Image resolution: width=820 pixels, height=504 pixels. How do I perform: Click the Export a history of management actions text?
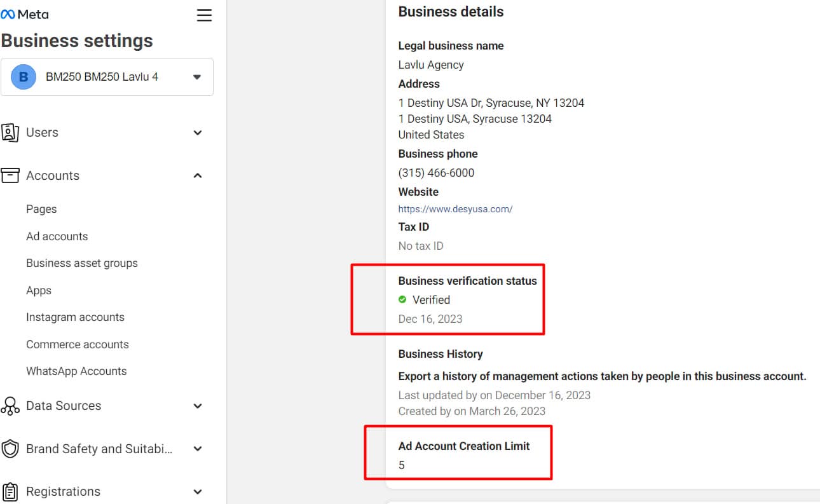(602, 376)
